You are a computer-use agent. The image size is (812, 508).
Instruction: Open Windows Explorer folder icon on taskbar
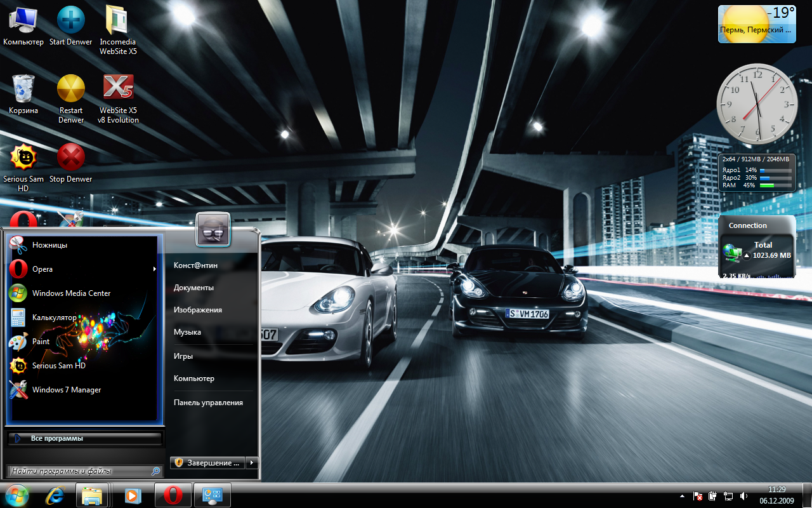point(93,495)
